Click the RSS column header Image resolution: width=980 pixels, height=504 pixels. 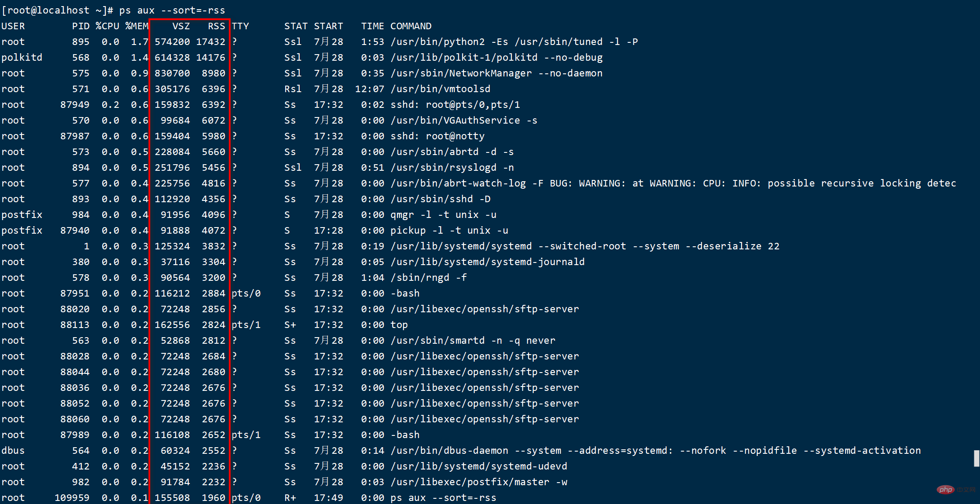point(216,26)
